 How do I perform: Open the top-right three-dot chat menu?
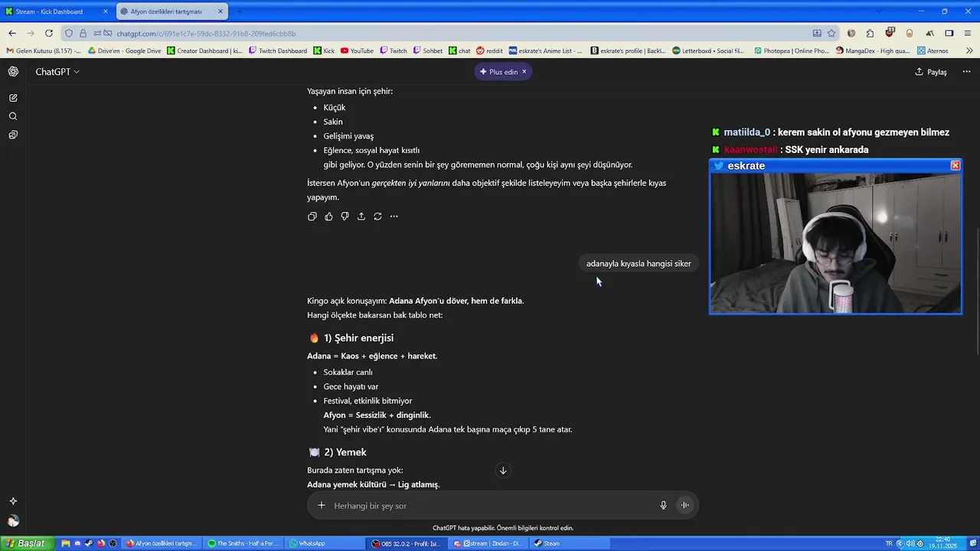[966, 72]
